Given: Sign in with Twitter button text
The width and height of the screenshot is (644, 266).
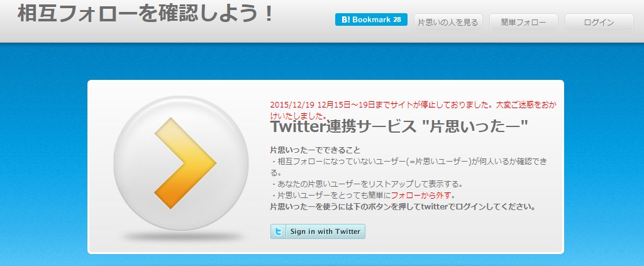Looking at the screenshot, I should click(x=325, y=231).
